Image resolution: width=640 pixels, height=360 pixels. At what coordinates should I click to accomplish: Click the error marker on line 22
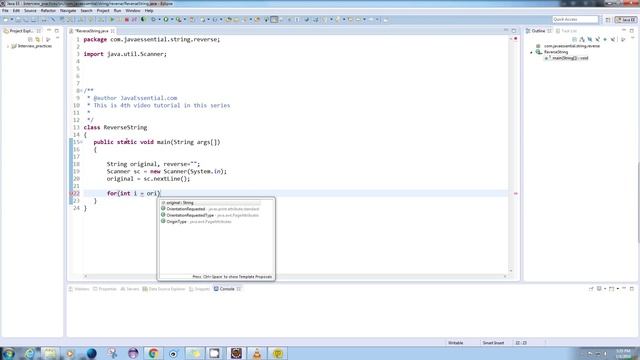tap(71, 193)
